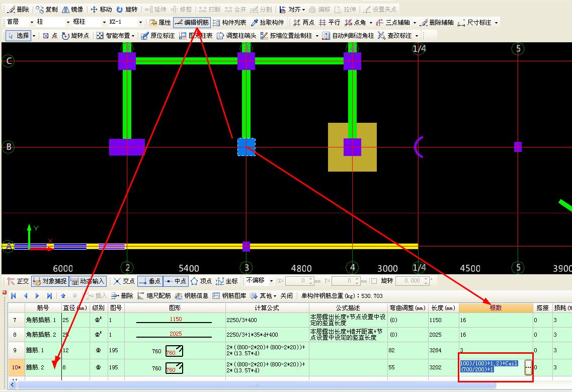Screen dimensions: 572x392
Task: Select the 旋转点 (rotate point) tool
Action: click(75, 35)
